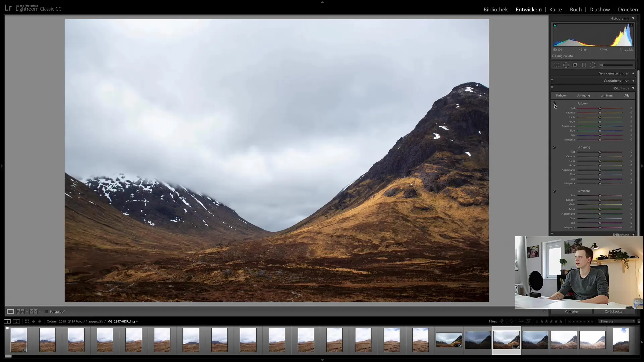Go back with filmstrip left arrow
This screenshot has width=644, height=362.
[34, 321]
